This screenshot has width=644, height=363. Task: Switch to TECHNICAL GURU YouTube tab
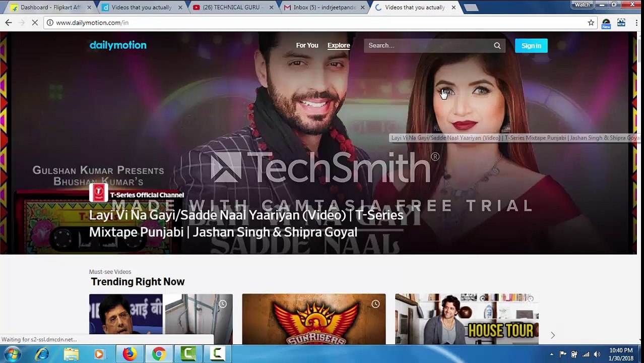coord(232,7)
